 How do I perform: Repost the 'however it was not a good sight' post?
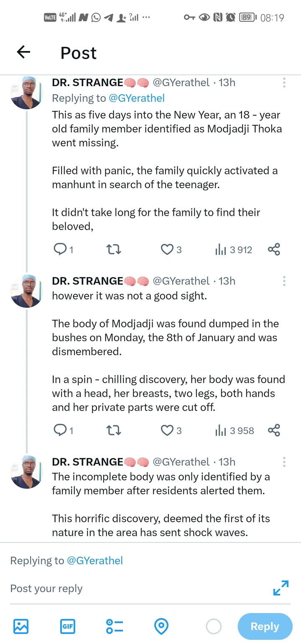pyautogui.click(x=114, y=430)
